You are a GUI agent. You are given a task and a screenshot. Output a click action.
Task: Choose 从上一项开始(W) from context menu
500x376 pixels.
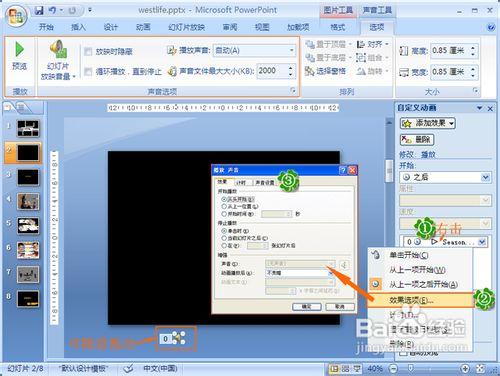[421, 270]
